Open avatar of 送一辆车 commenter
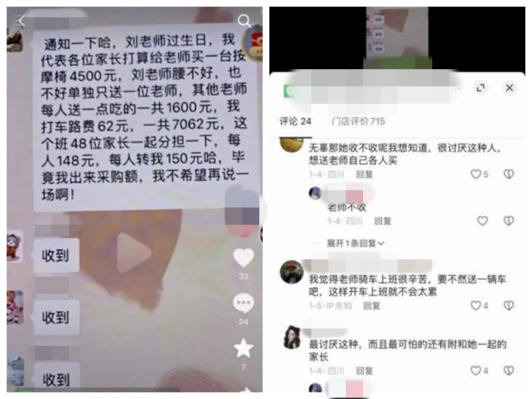The image size is (532, 399). point(291,272)
